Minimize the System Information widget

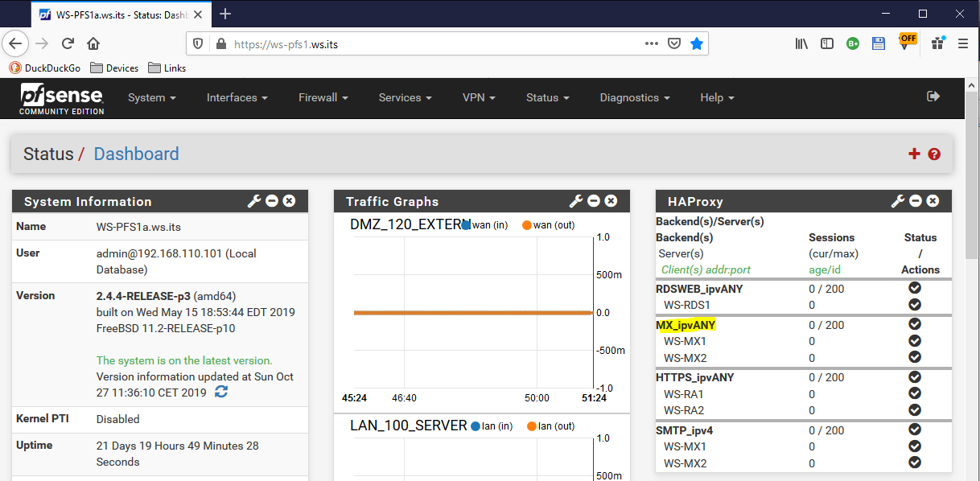tap(272, 201)
